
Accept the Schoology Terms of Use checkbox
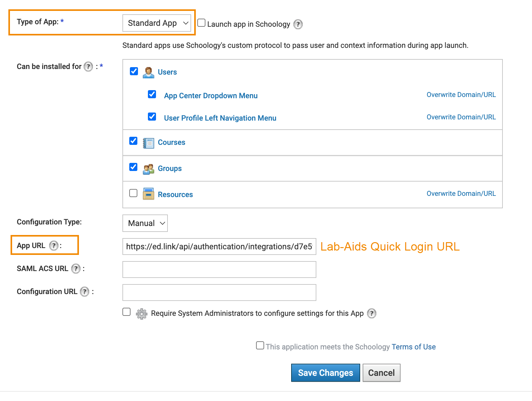tap(260, 345)
